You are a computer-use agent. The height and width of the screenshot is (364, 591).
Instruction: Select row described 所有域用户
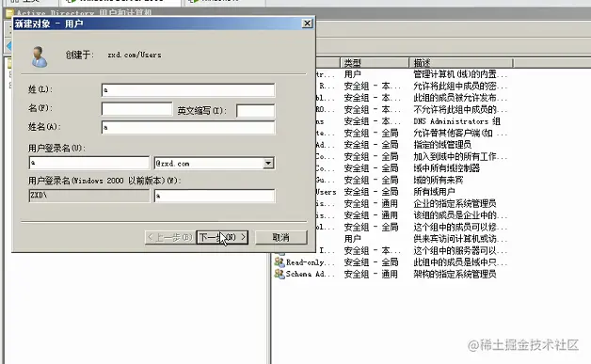(434, 192)
